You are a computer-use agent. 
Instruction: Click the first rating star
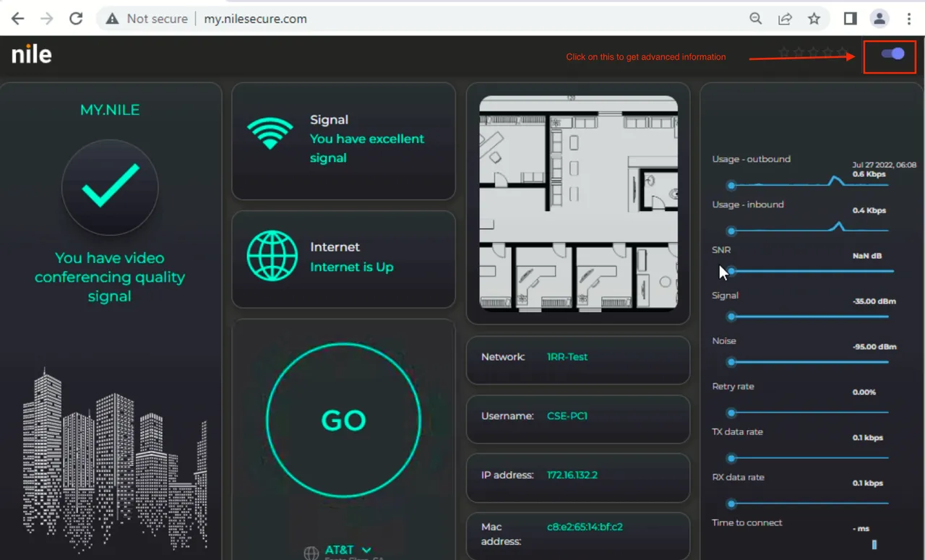point(783,51)
